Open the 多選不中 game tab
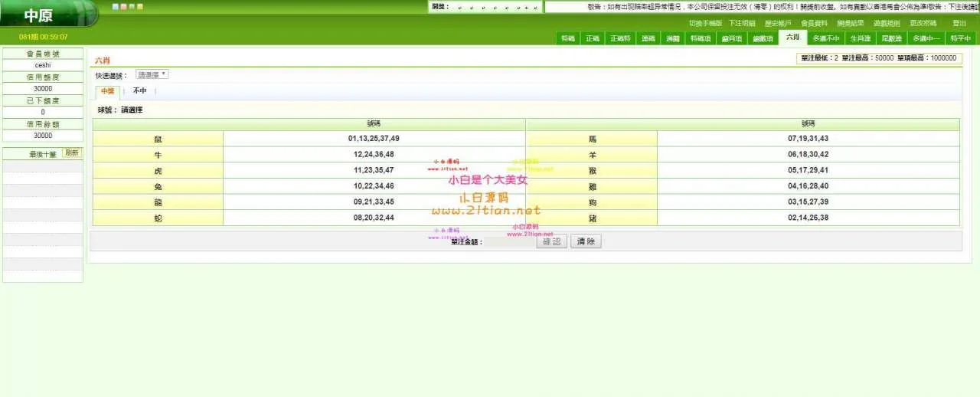The height and width of the screenshot is (397, 980). pos(826,38)
